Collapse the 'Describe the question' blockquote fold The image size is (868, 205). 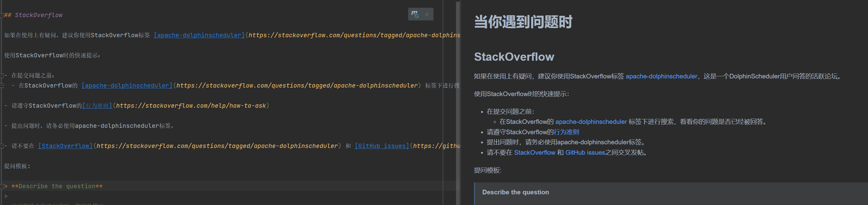tap(2, 186)
